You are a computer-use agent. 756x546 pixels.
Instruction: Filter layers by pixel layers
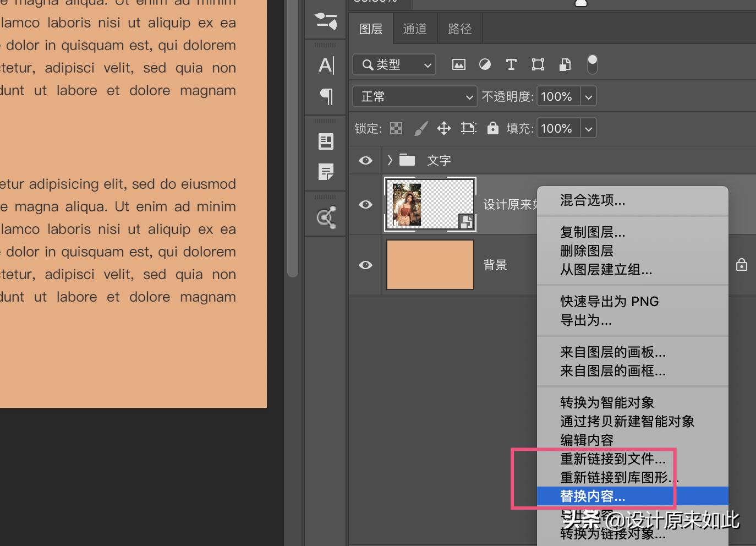(459, 64)
